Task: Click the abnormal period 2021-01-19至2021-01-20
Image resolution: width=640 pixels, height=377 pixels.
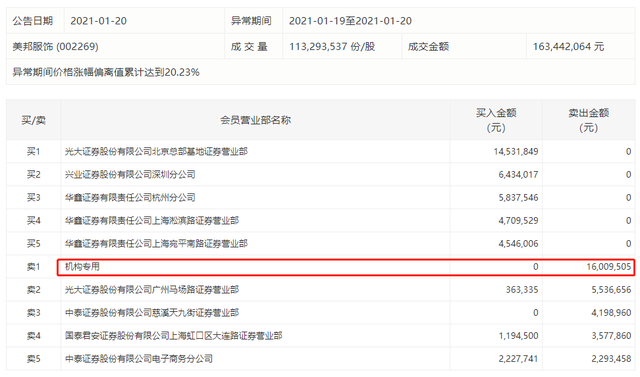Action: pos(350,21)
